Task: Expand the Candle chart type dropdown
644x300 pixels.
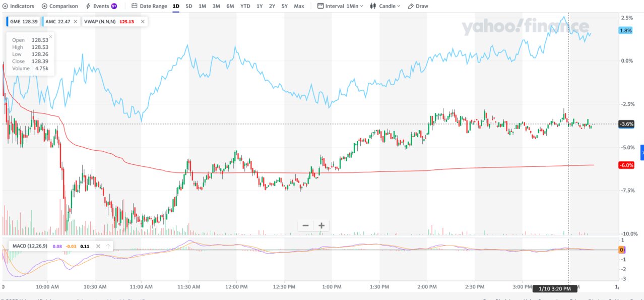Action: (385, 6)
